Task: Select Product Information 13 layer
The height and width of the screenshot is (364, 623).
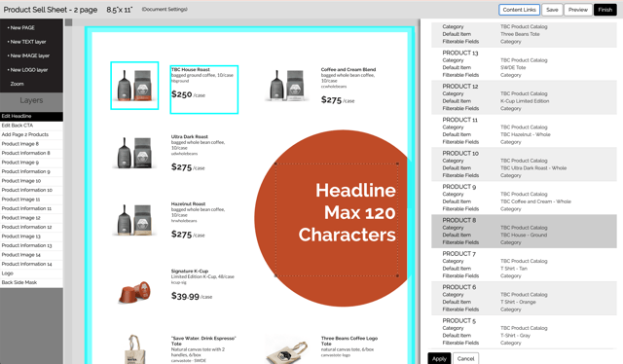Action: [x=31, y=245]
